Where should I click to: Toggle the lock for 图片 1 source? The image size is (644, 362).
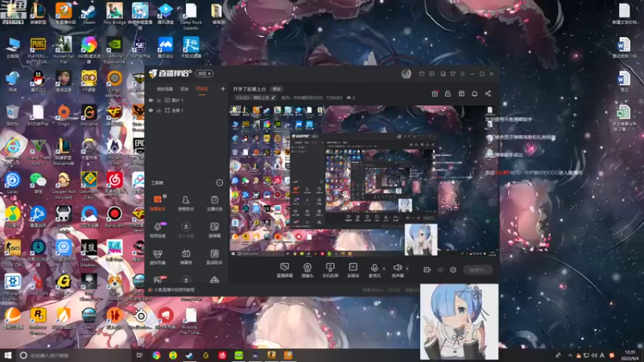[159, 100]
